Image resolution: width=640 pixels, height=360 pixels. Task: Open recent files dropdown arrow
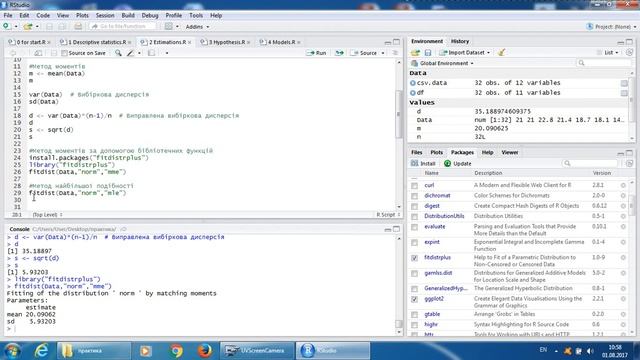click(x=37, y=27)
